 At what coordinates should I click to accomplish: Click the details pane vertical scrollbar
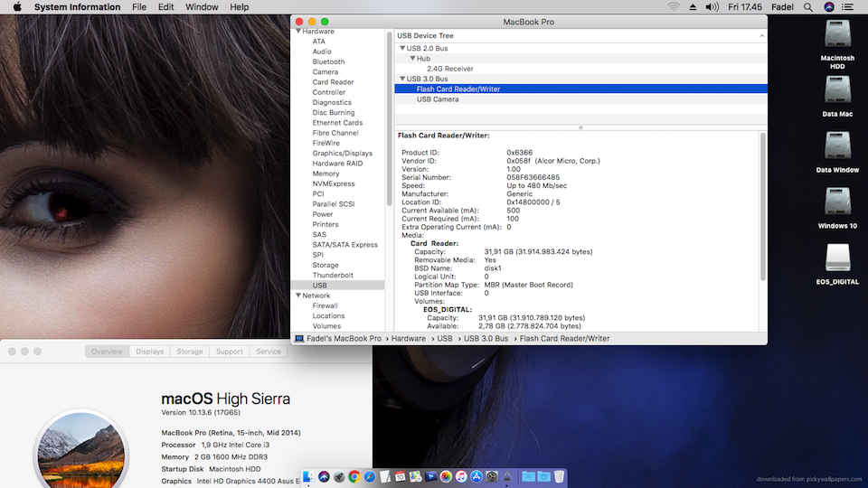point(763,206)
